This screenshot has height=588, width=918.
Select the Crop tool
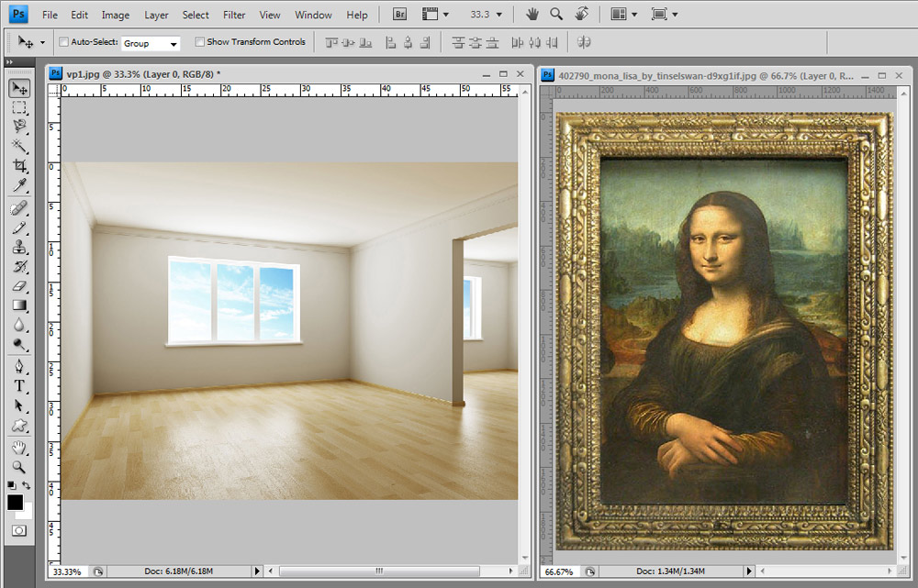(19, 165)
